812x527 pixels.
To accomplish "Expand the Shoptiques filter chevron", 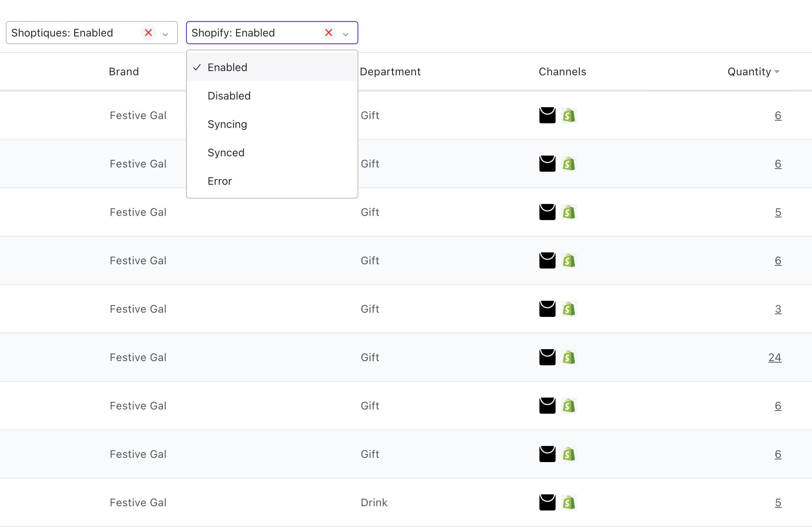I will click(165, 34).
